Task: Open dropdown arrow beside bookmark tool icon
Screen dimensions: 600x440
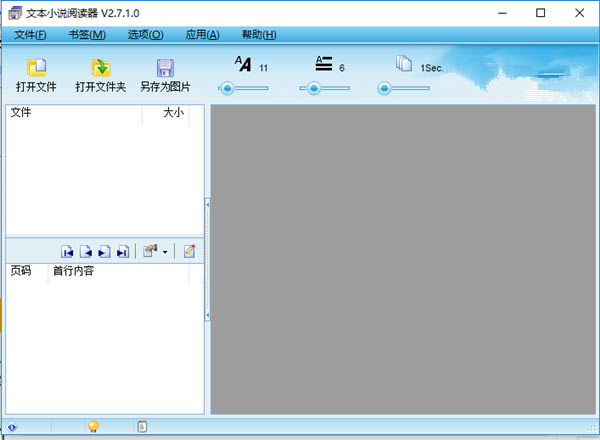Action: 165,252
